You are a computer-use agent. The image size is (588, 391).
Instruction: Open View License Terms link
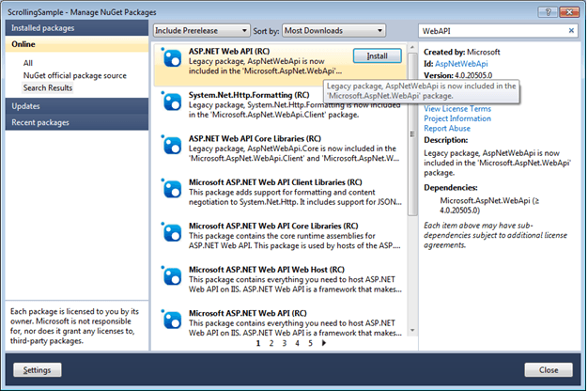point(457,108)
